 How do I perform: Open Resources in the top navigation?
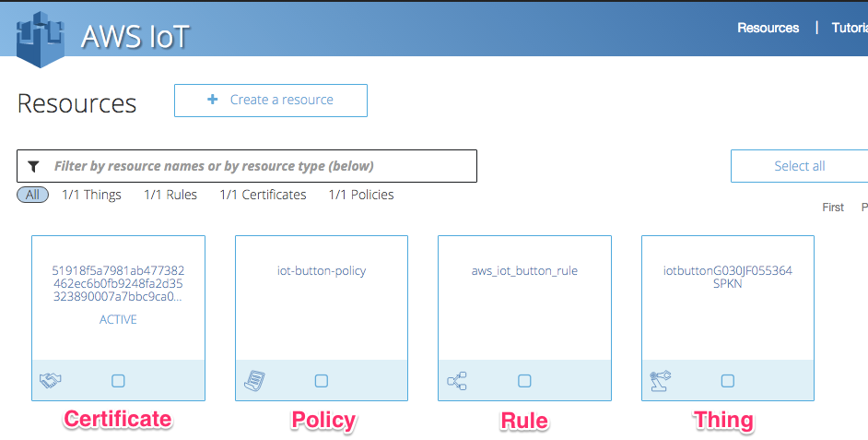click(768, 28)
